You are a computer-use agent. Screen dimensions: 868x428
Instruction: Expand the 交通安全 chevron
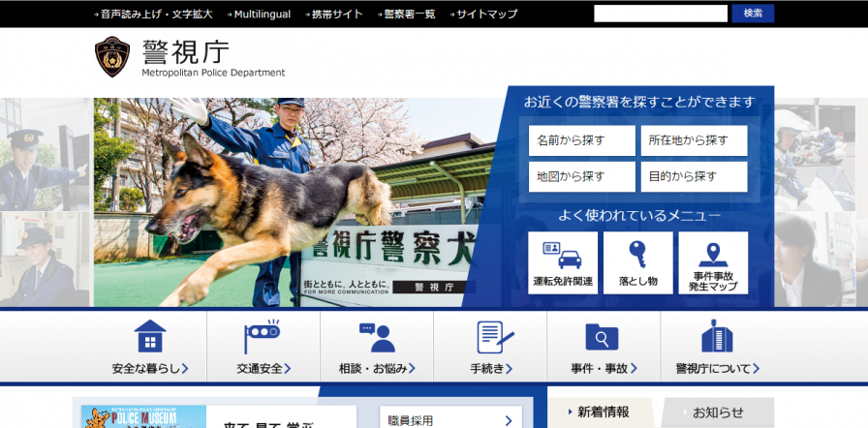(288, 369)
